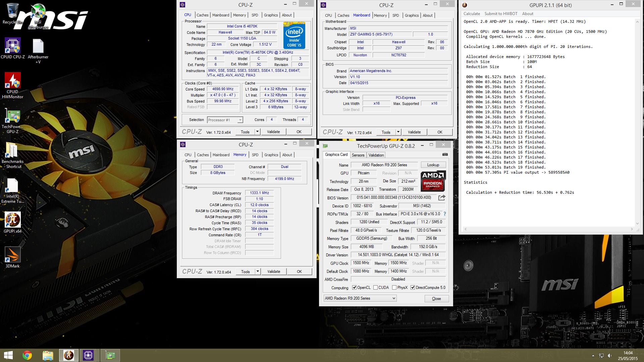
Task: Open Chrome from the taskbar
Action: 27,355
